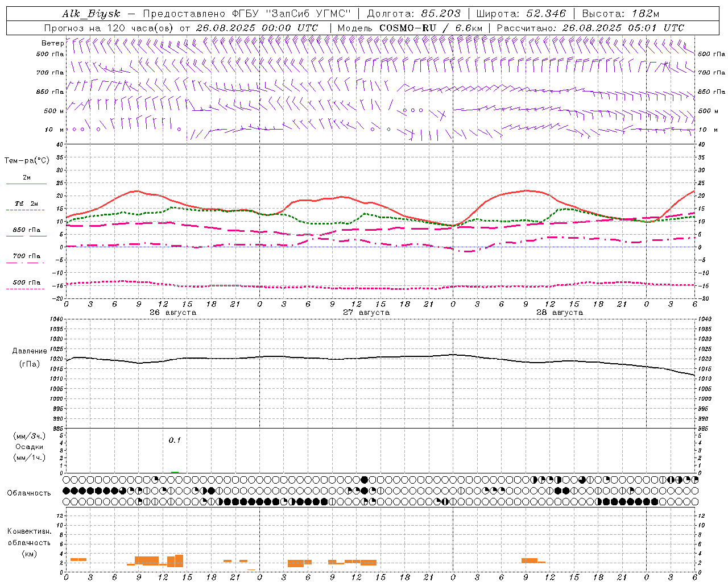The height and width of the screenshot is (582, 728).
Task: Click the Тем-ра(°C) axis title
Action: pyautogui.click(x=27, y=161)
